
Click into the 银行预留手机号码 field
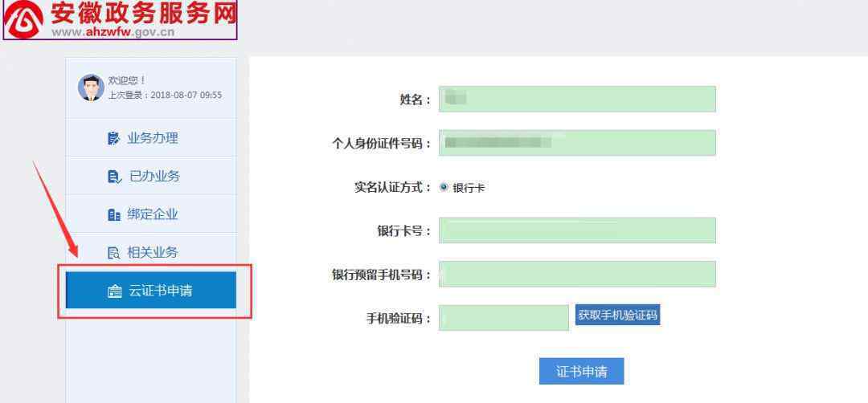(x=577, y=275)
